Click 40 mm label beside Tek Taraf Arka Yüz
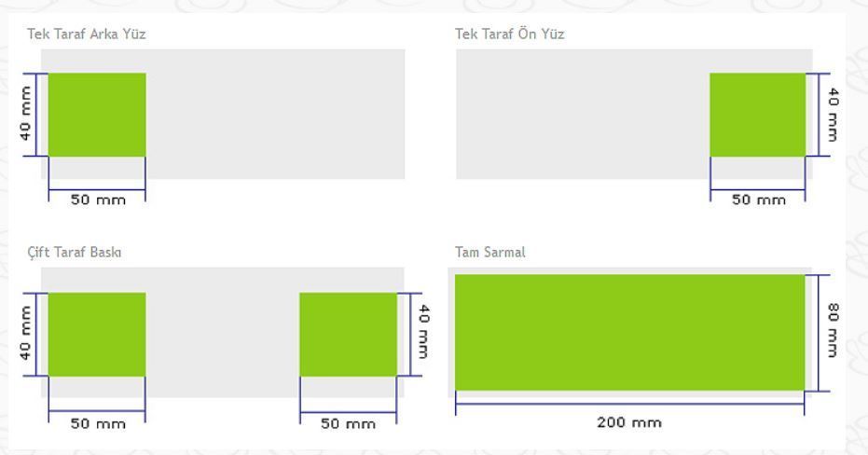Viewport: 868px width, 455px height. point(25,114)
